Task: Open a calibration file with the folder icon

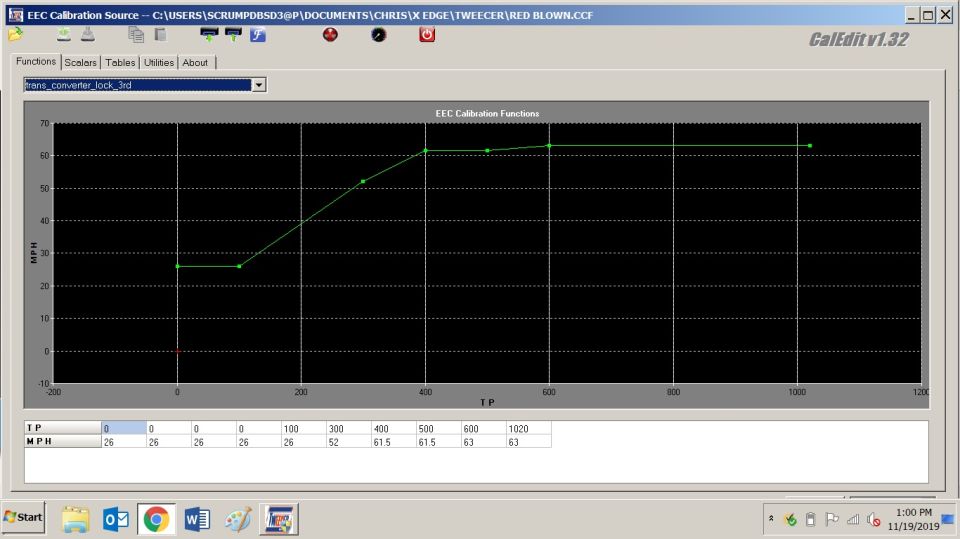Action: click(x=15, y=34)
